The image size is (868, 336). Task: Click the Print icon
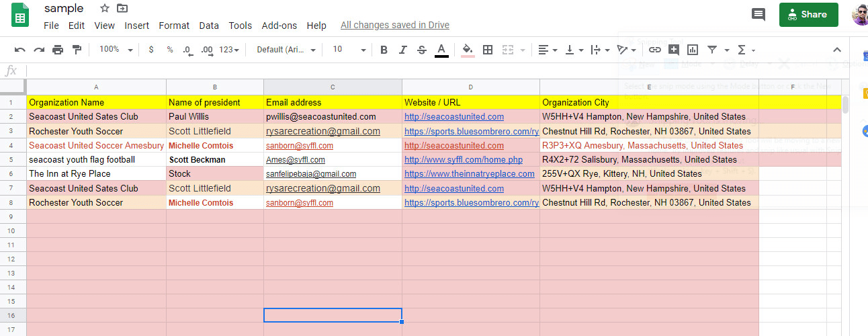point(58,50)
